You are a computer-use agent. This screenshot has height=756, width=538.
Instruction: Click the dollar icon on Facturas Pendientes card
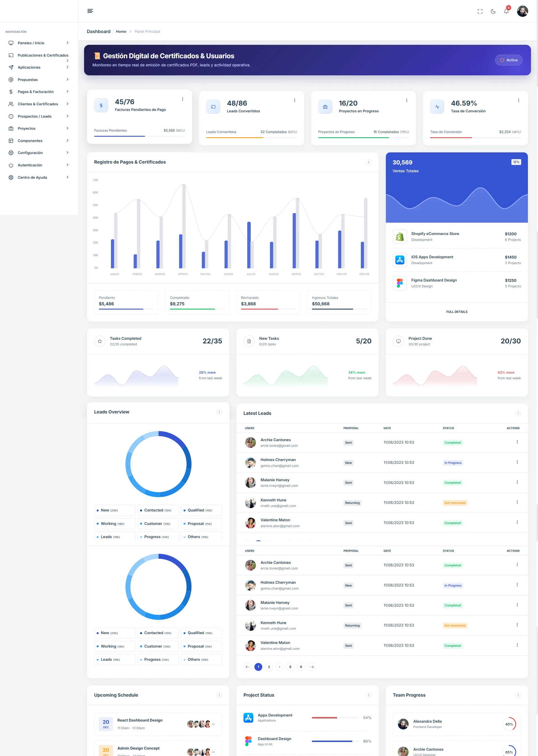(x=101, y=105)
